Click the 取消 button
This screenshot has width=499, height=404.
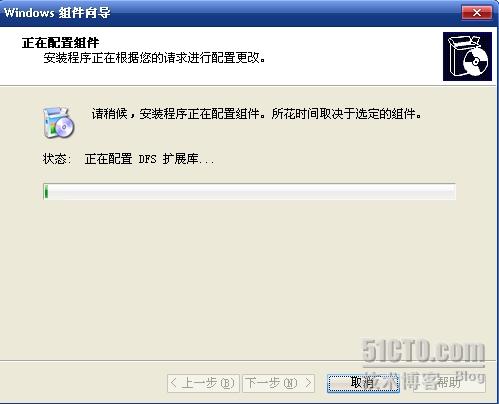coord(363,383)
